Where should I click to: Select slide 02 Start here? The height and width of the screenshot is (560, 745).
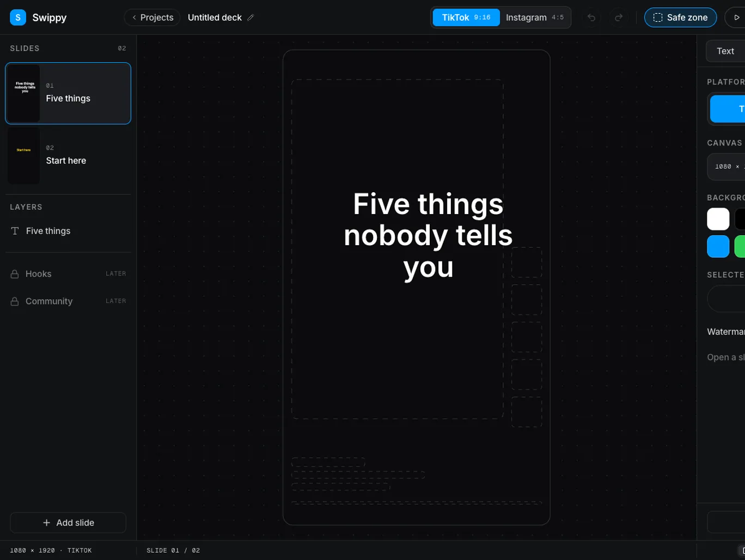pyautogui.click(x=68, y=155)
